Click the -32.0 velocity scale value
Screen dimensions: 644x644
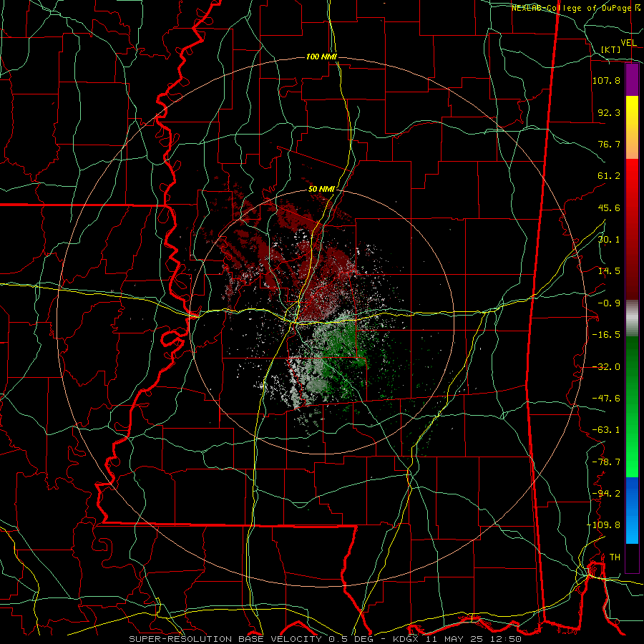(x=606, y=367)
